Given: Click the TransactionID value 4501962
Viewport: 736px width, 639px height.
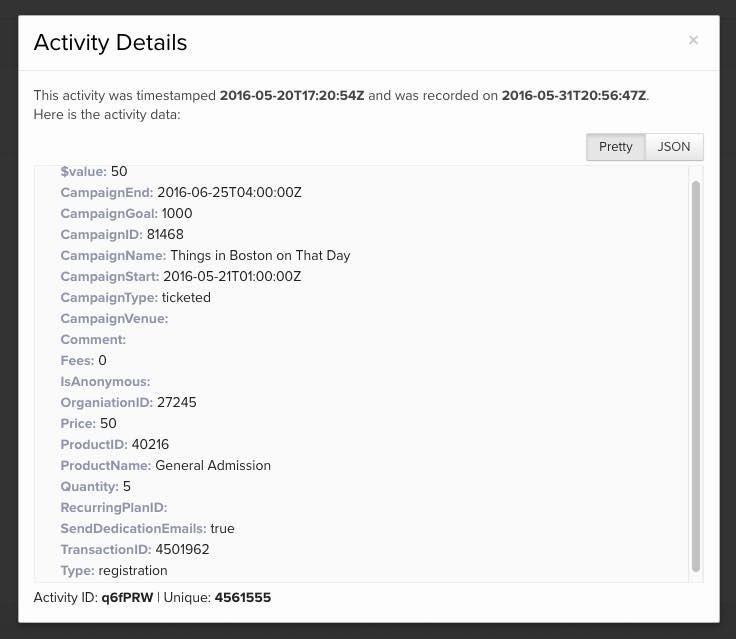Looking at the screenshot, I should coord(182,549).
